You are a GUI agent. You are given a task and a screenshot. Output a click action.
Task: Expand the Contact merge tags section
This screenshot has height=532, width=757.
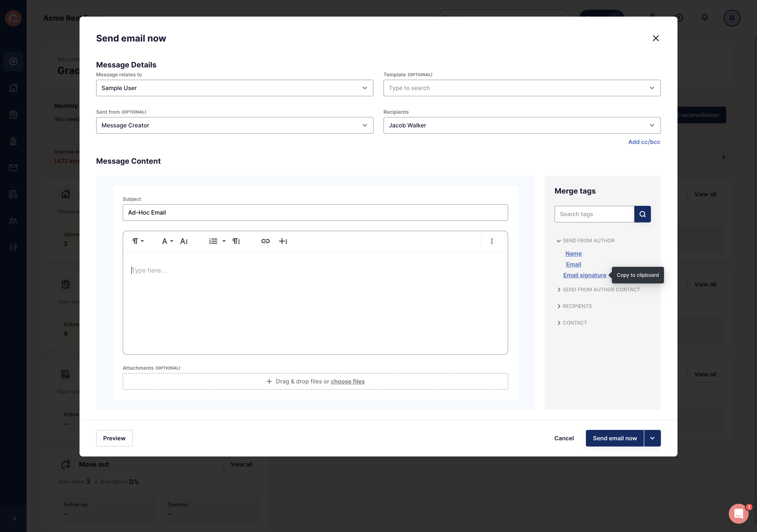point(572,323)
